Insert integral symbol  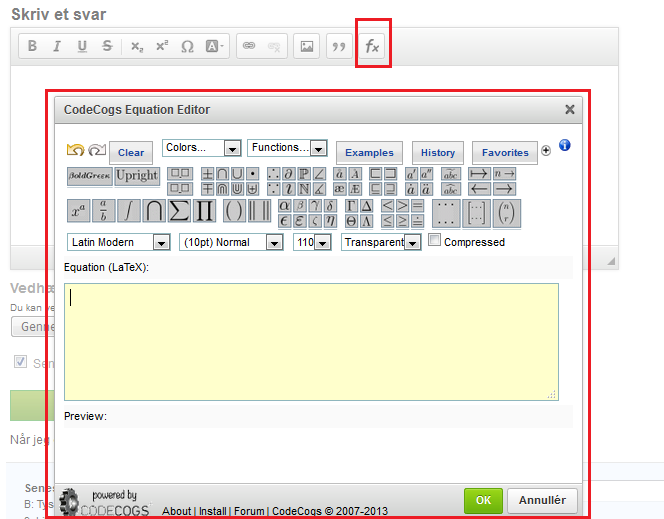(x=129, y=211)
